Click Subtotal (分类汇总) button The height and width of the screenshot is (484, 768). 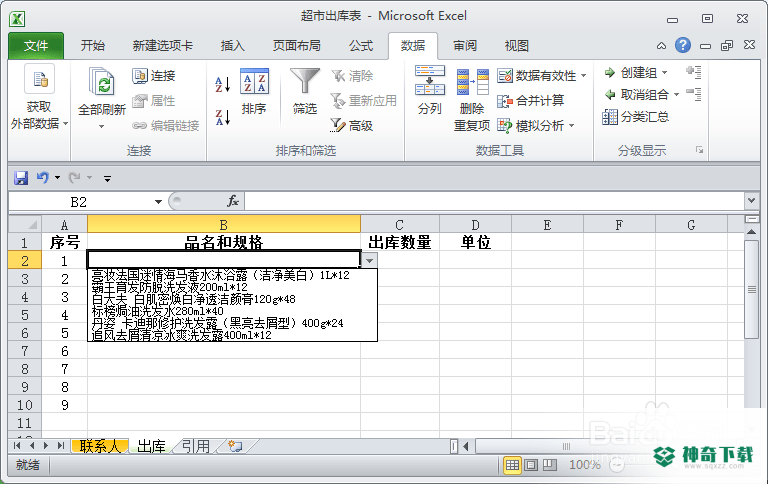[636, 117]
